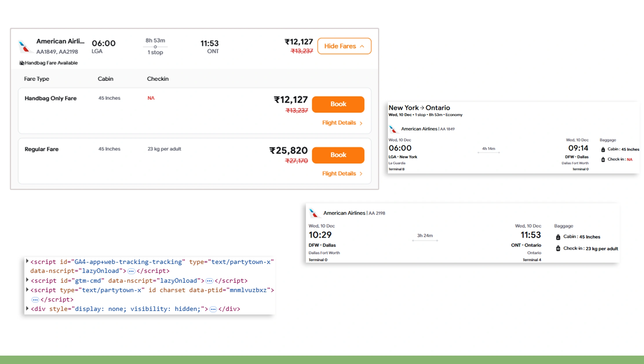
Task: Book the Regular Fare at ₹25,820
Action: pyautogui.click(x=338, y=155)
